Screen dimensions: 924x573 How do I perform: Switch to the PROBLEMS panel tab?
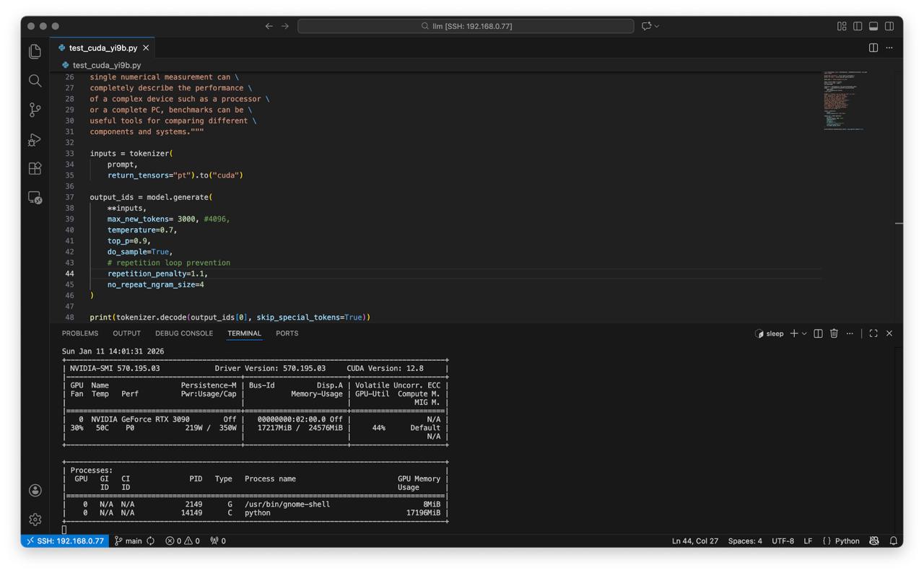tap(80, 333)
